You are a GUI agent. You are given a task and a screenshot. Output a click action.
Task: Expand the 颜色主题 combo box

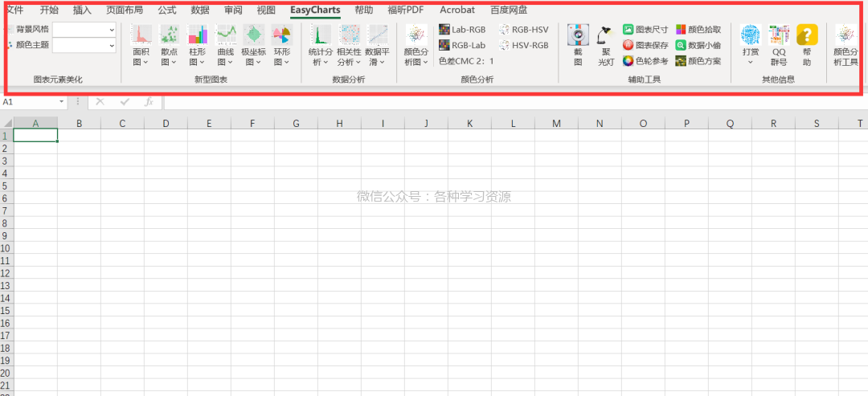pyautogui.click(x=112, y=45)
